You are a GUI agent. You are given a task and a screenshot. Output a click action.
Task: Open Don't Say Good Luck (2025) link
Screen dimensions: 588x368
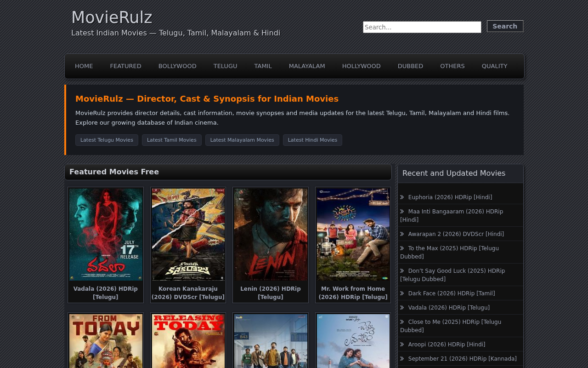point(452,275)
